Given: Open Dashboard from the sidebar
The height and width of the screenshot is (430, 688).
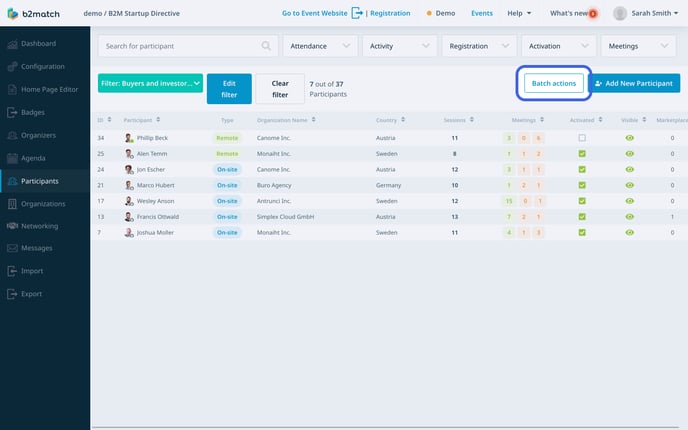Looking at the screenshot, I should (38, 44).
